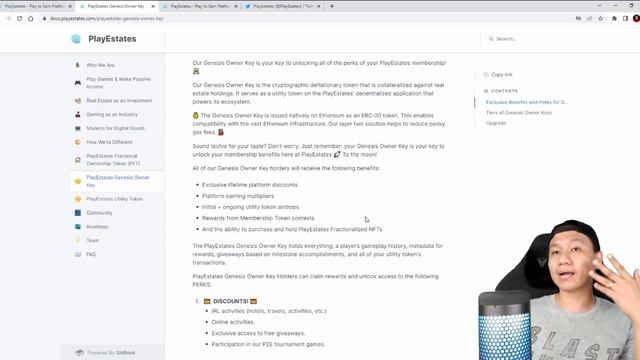The height and width of the screenshot is (360, 640).
Task: Jump to Upgrade section
Action: [496, 123]
